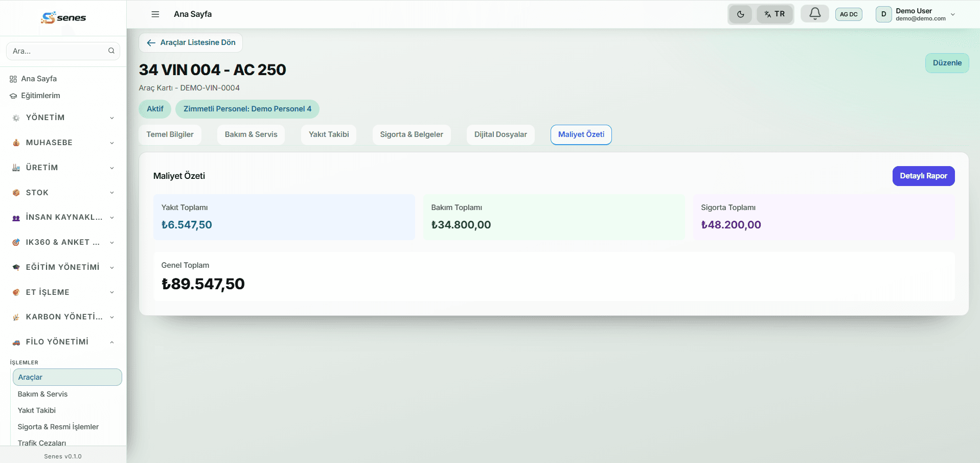Click the İNSAN KAYNAKLARI people icon

click(16, 218)
